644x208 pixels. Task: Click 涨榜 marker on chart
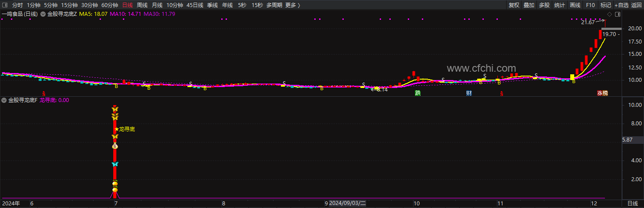pyautogui.click(x=602, y=93)
